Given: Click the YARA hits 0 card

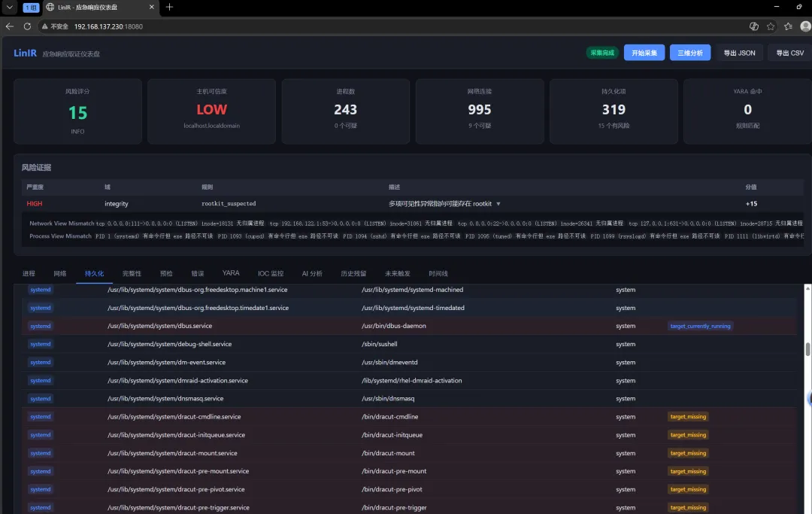Looking at the screenshot, I should click(x=747, y=111).
